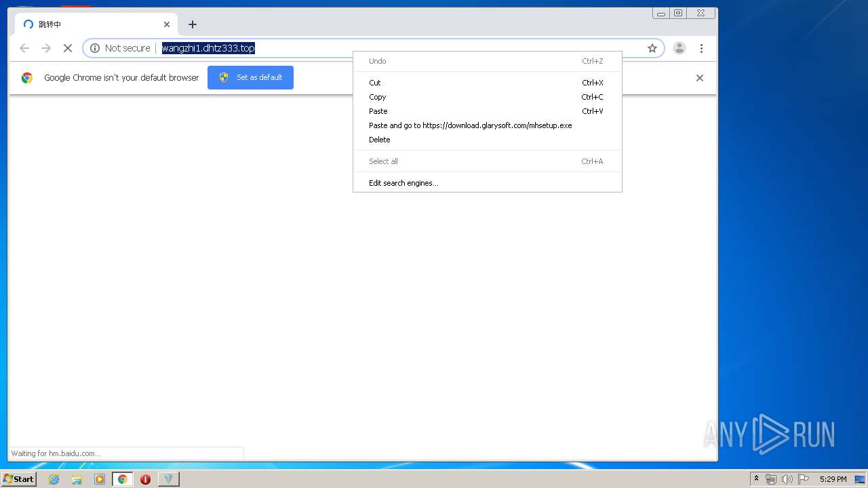Screen dimensions: 868x488
Task: Show hidden system tray icons
Action: click(x=757, y=479)
